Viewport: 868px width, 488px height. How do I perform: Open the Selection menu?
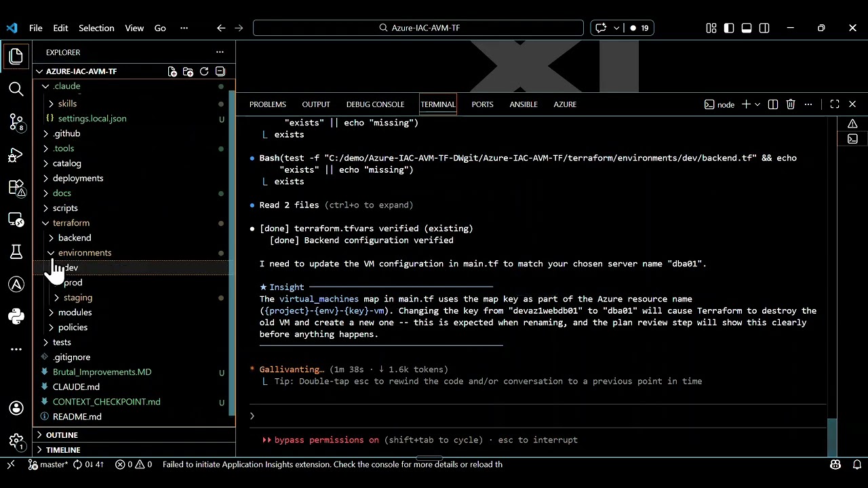tap(96, 28)
